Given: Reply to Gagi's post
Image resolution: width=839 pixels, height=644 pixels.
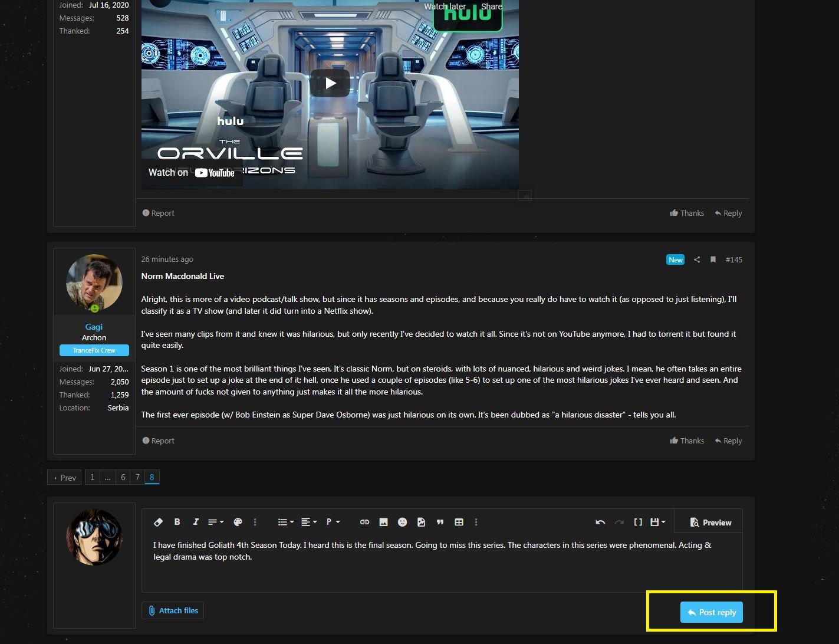Looking at the screenshot, I should click(728, 441).
